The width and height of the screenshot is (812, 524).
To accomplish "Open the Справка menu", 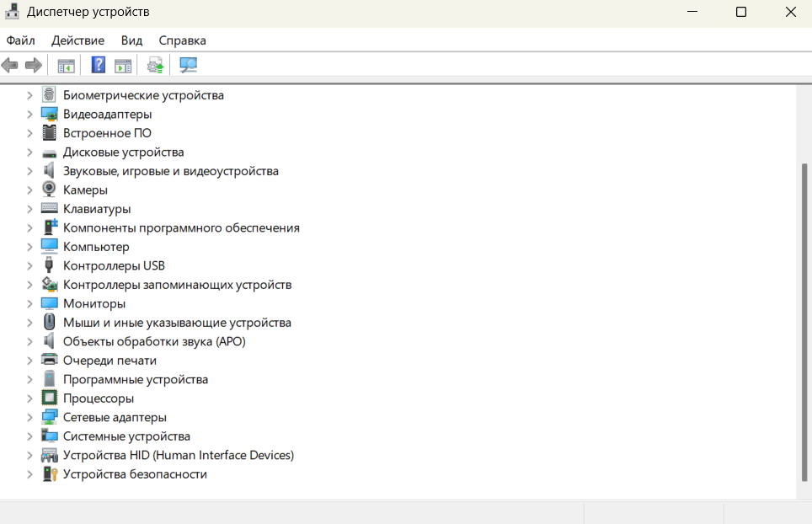I will tap(182, 40).
